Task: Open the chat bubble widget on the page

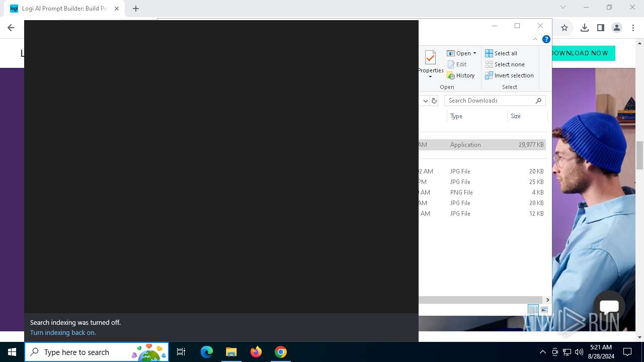Action: tap(609, 306)
